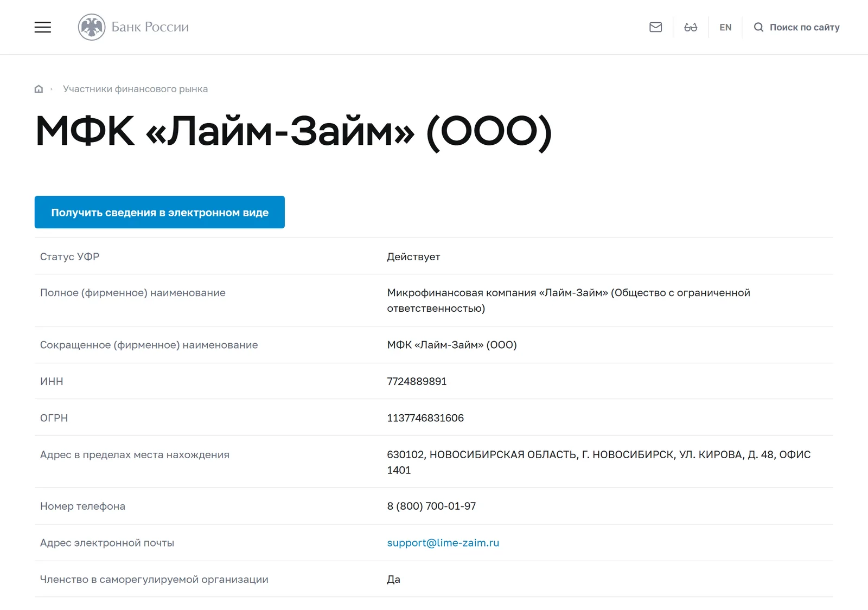Select the INN value 7724889891
Screen dimensions: 868x610
(417, 381)
